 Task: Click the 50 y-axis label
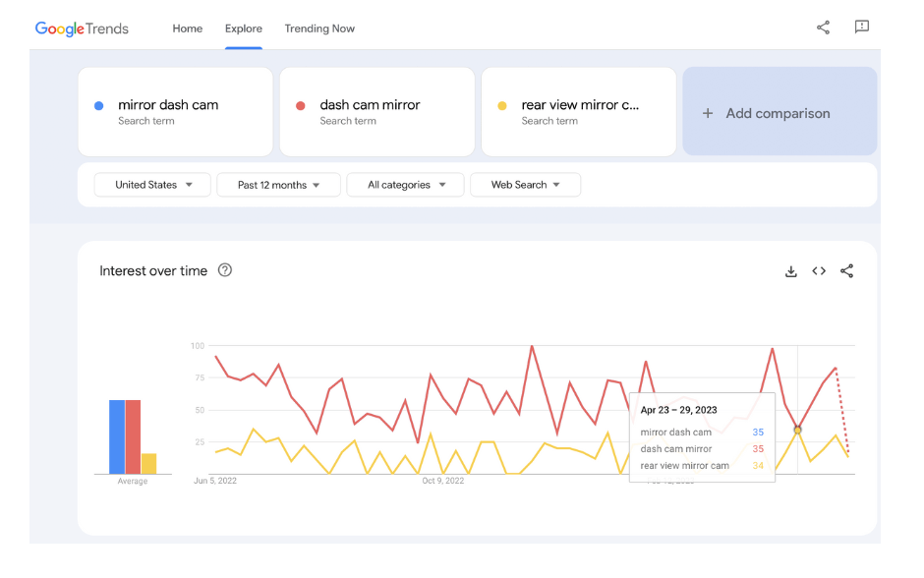pyautogui.click(x=200, y=410)
